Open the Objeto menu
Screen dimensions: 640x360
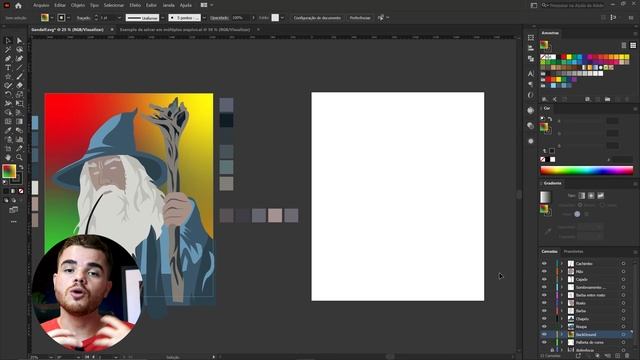coord(78,5)
